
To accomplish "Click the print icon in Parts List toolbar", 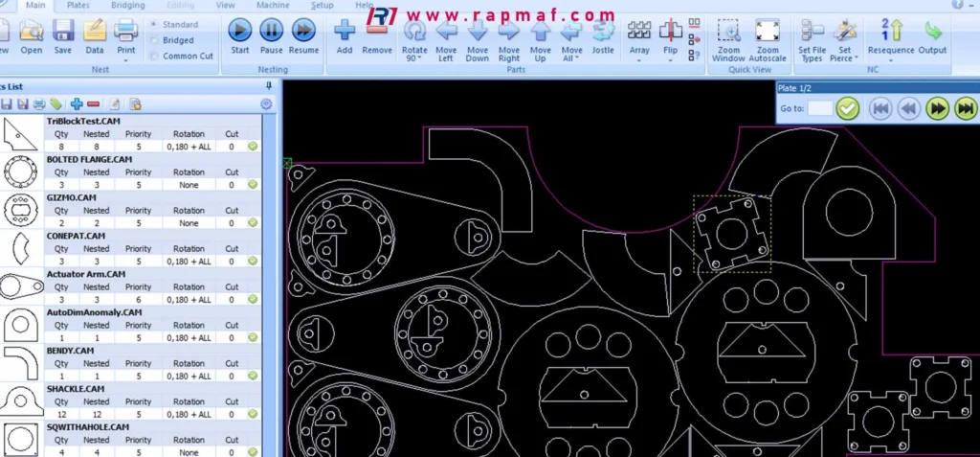I will point(39,103).
